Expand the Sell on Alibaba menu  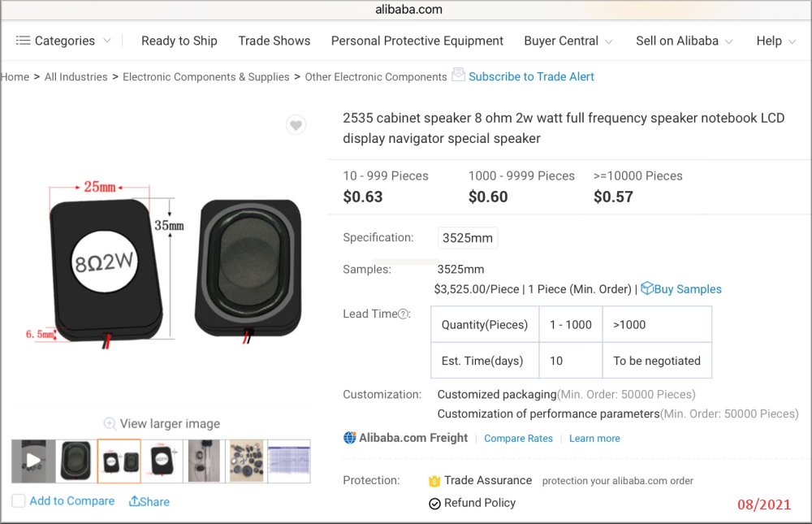click(684, 41)
